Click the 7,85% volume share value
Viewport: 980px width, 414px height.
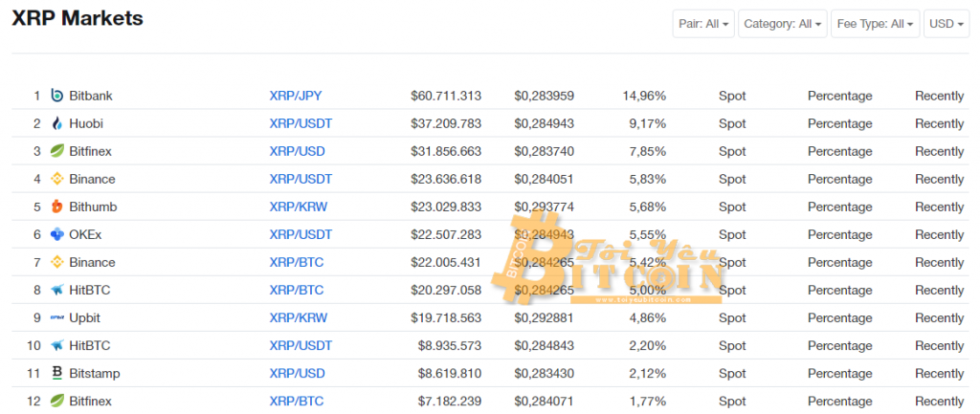tap(648, 151)
